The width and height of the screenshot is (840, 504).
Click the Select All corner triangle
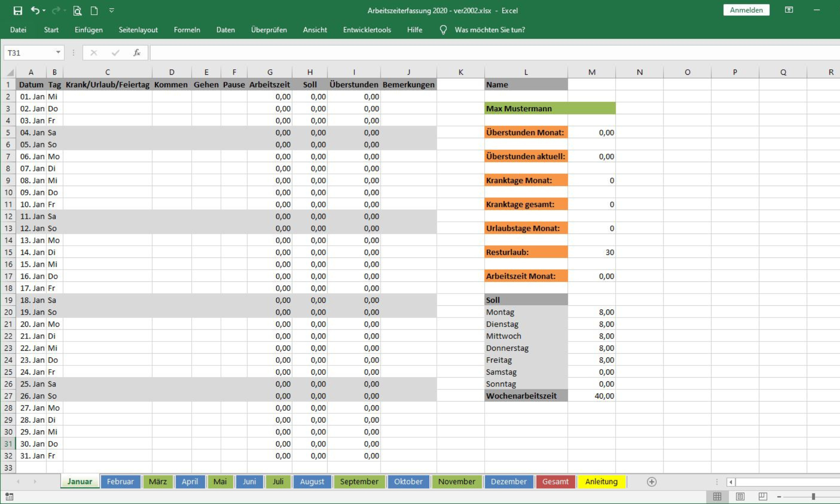(10, 72)
